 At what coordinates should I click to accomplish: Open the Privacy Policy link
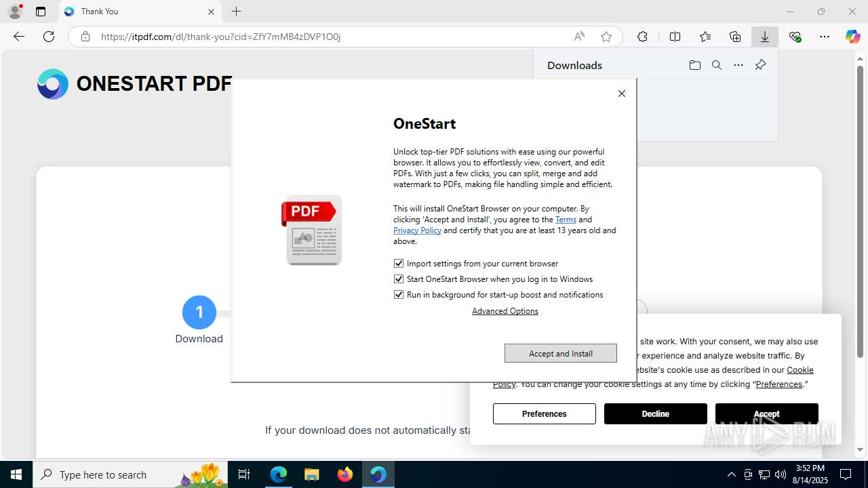click(x=417, y=230)
